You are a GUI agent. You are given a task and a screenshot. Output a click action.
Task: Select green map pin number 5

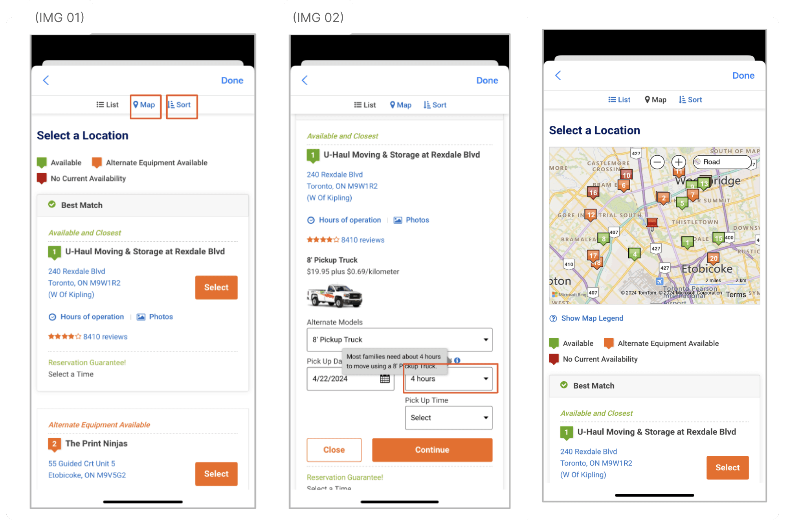pyautogui.click(x=682, y=203)
